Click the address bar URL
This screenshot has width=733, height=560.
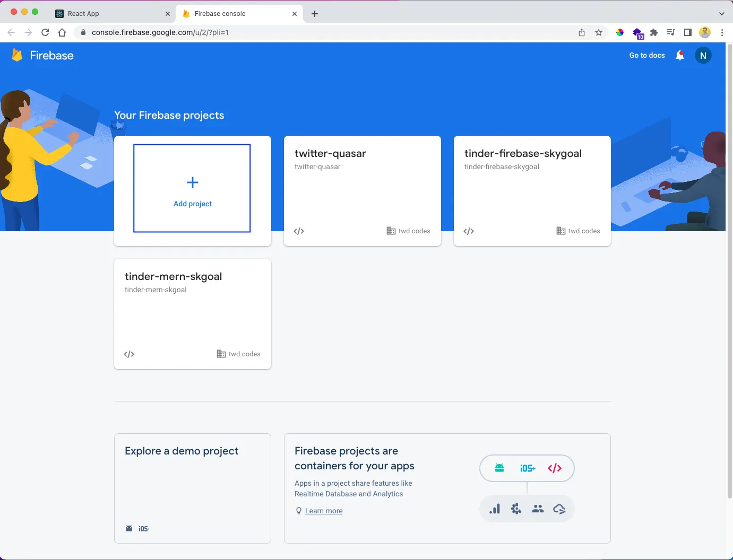pyautogui.click(x=160, y=32)
